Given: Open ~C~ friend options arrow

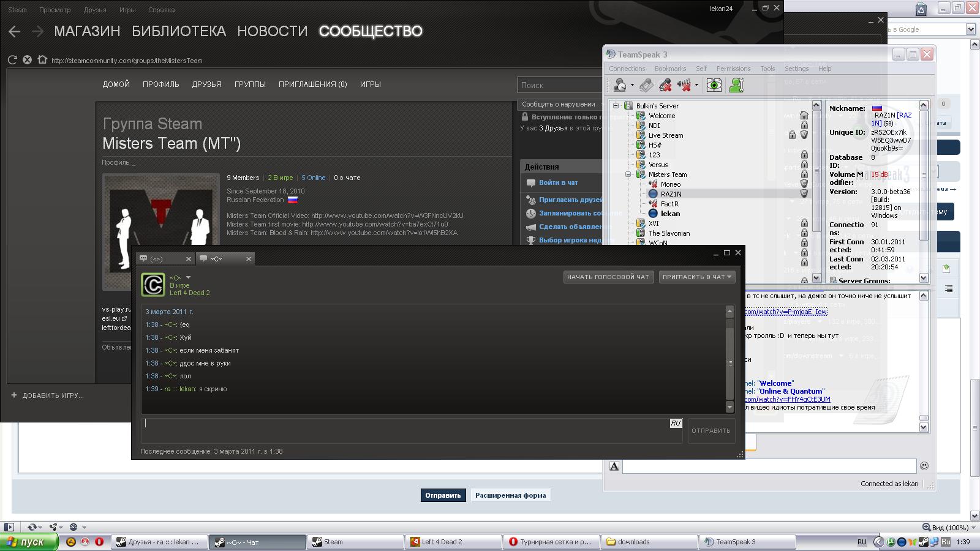Looking at the screenshot, I should coord(188,278).
